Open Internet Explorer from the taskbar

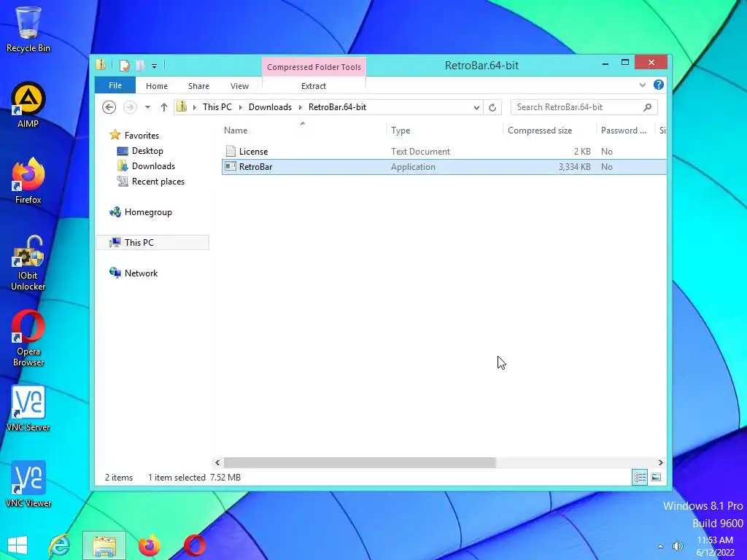point(60,545)
